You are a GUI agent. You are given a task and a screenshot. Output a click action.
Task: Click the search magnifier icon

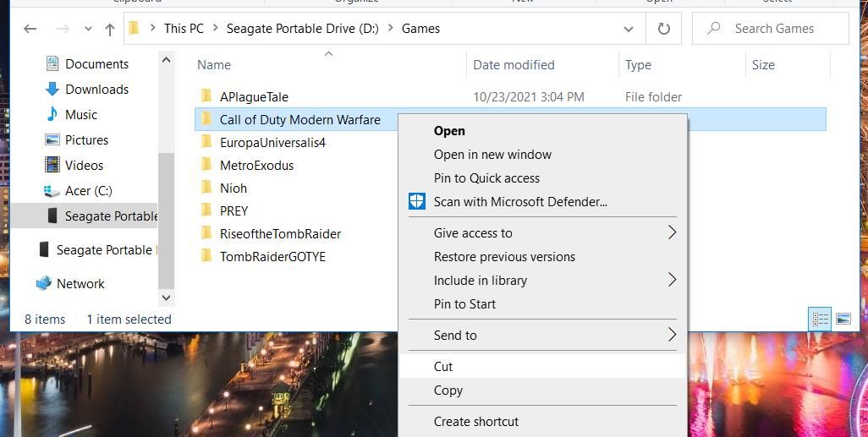(x=714, y=28)
